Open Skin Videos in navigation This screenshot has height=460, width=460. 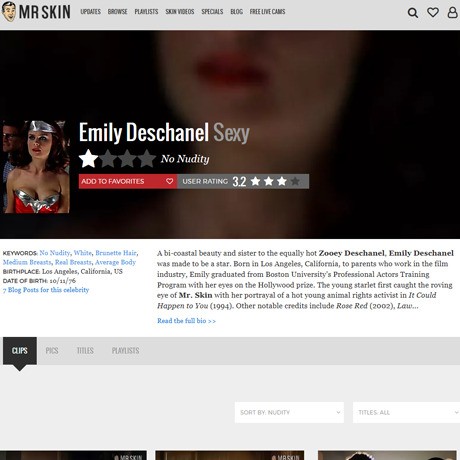(180, 12)
